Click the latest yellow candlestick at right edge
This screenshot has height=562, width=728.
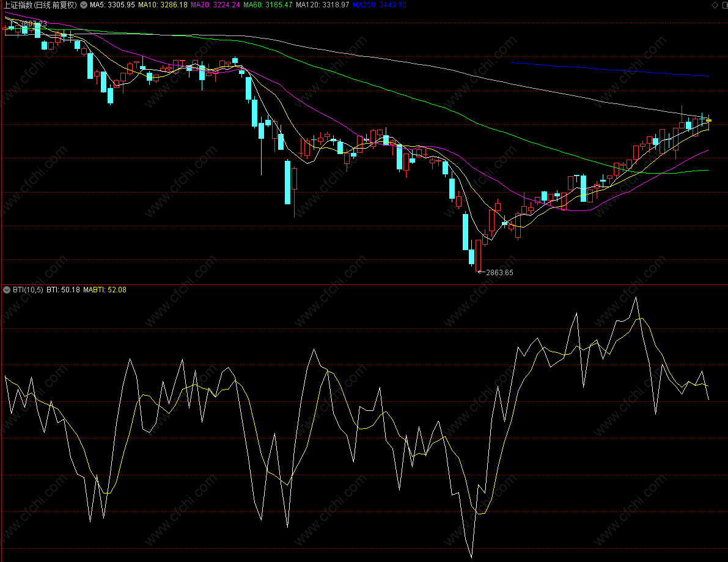tap(708, 120)
